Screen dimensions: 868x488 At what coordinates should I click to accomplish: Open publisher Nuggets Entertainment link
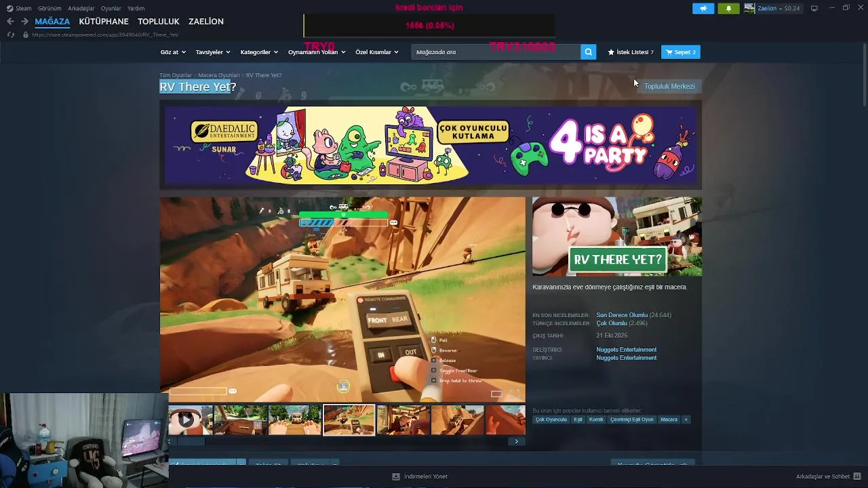627,358
